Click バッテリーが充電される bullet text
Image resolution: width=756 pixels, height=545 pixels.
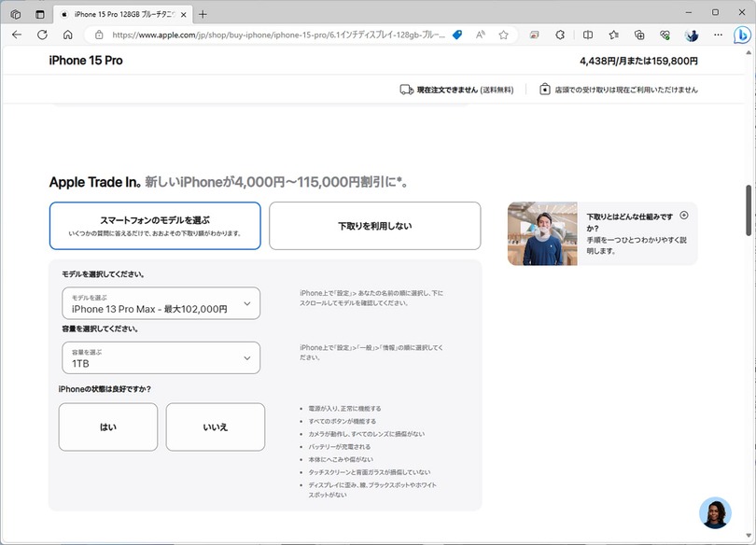click(340, 447)
